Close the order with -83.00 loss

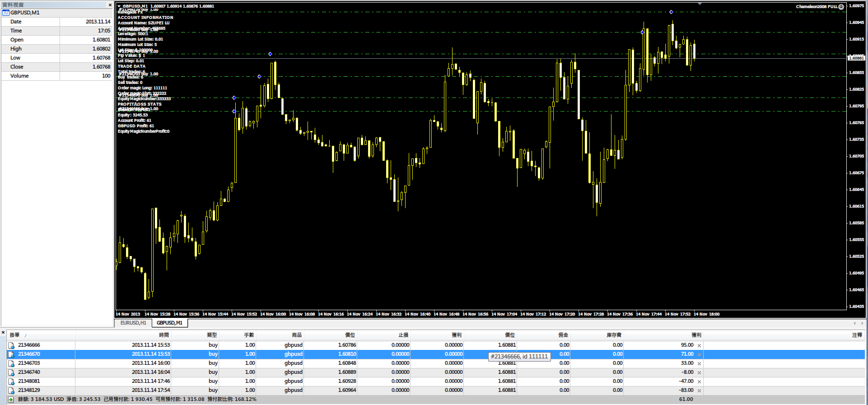(699, 391)
